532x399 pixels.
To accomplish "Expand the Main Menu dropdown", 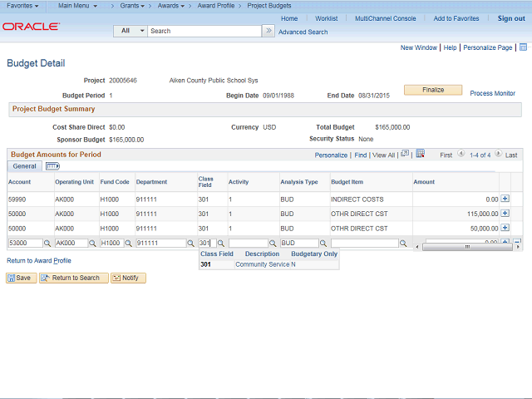I will (x=83, y=6).
